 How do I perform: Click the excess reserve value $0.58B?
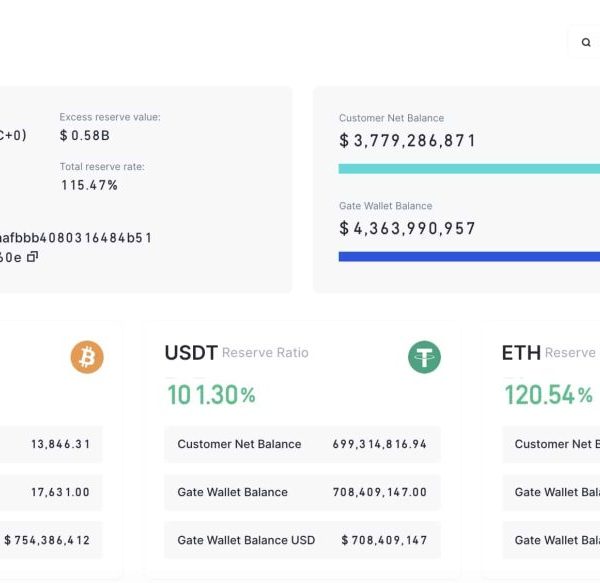pos(84,135)
